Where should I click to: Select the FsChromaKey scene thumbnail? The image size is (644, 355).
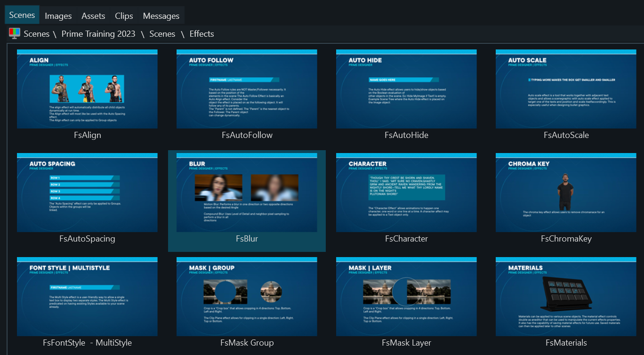(x=566, y=193)
